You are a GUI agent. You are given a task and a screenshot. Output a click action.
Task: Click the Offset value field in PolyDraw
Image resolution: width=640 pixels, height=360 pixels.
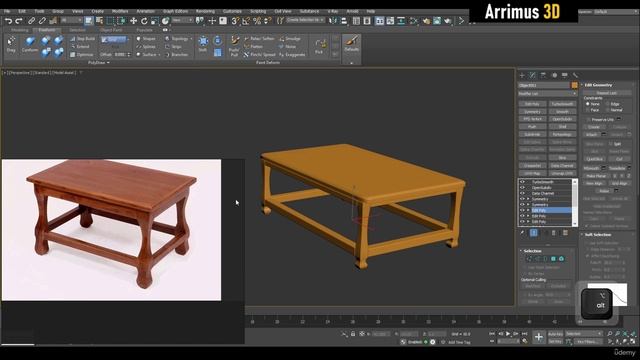[x=120, y=55]
